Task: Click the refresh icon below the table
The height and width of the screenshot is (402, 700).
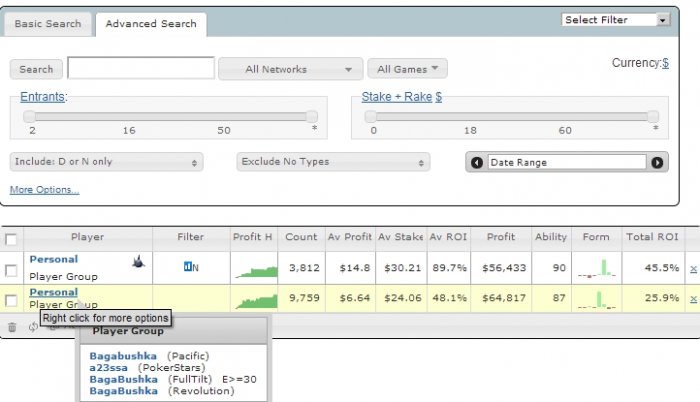Action: [33, 327]
